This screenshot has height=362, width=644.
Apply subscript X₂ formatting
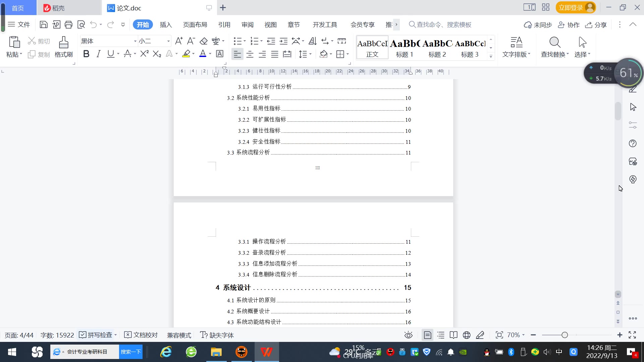[157, 54]
